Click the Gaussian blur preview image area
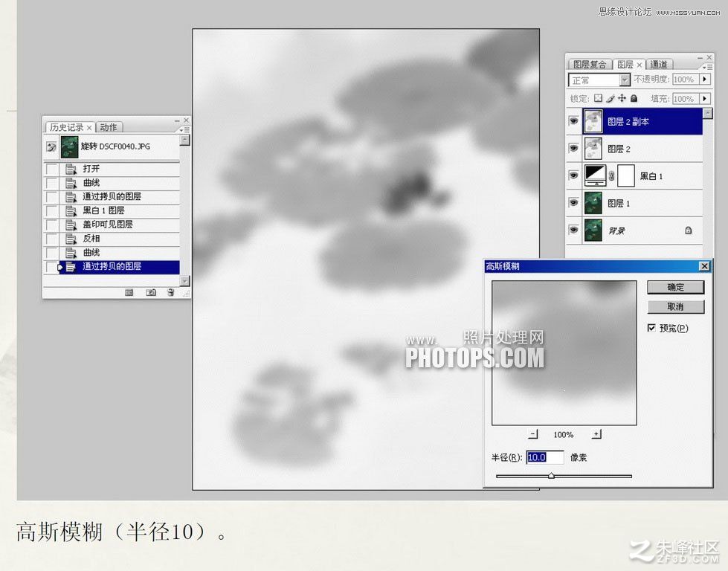Screen dimensions: 728x571 pyautogui.click(x=564, y=353)
